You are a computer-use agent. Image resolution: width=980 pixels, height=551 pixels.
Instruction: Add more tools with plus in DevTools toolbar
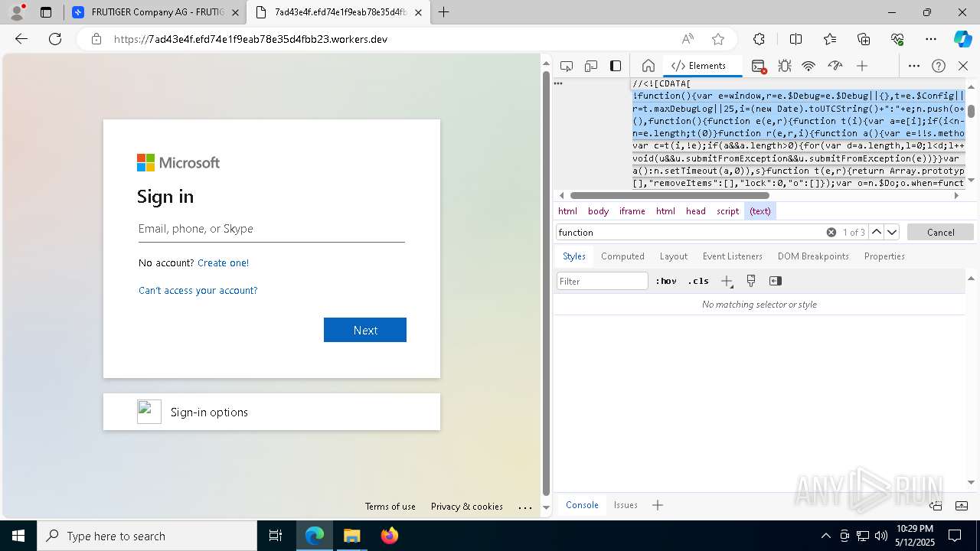click(x=862, y=66)
